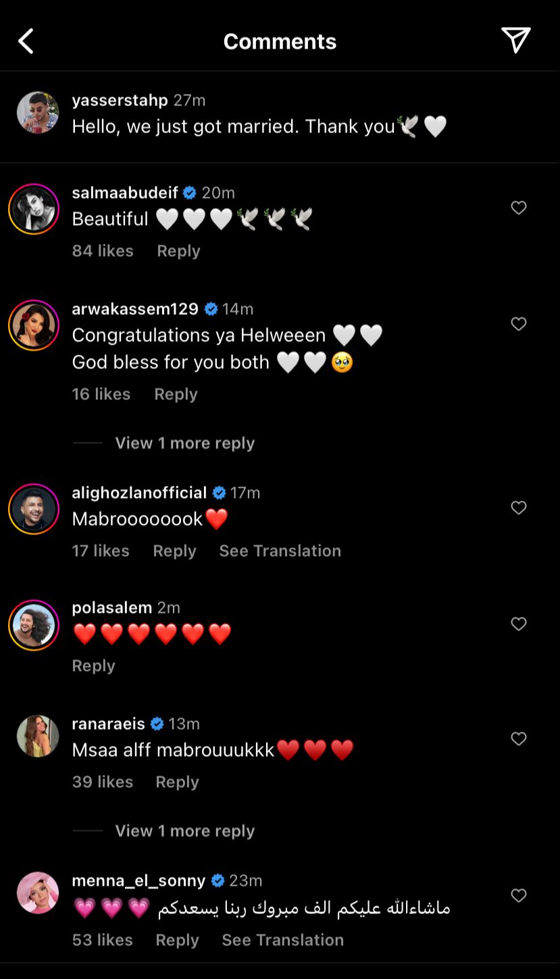Tap the heart beside menna_el_sonny's comment
Viewport: 560px width, 979px height.
(x=518, y=896)
